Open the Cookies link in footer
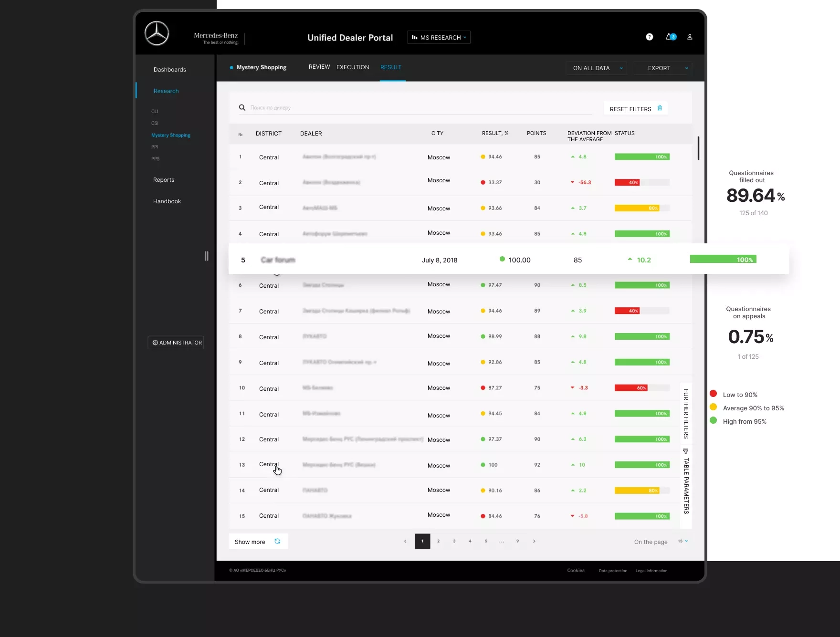Viewport: 840px width, 637px height. click(x=576, y=570)
